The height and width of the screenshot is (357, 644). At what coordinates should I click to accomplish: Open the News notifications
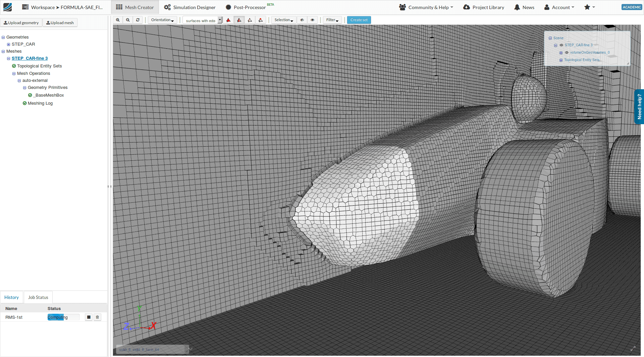(x=524, y=7)
